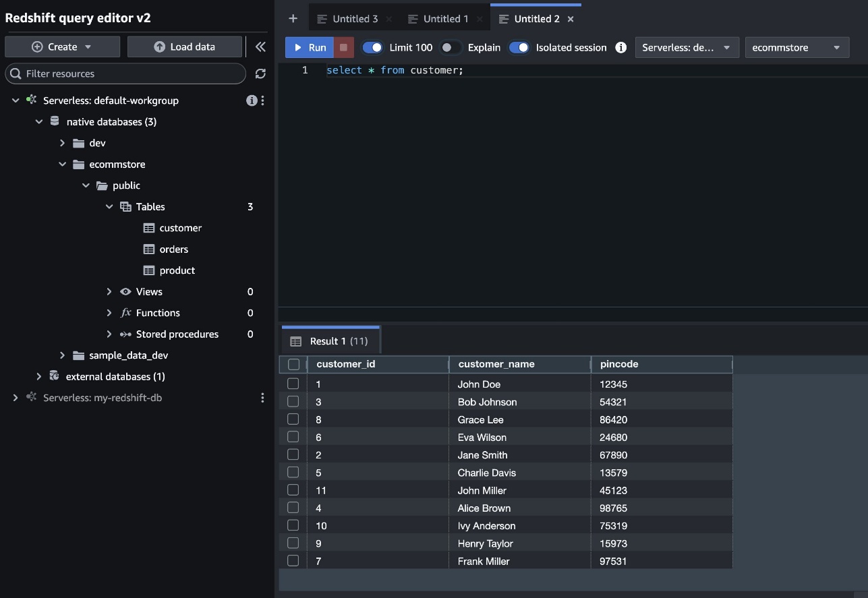Open the Serverless workgroup dropdown
This screenshot has width=868, height=598.
tap(687, 47)
